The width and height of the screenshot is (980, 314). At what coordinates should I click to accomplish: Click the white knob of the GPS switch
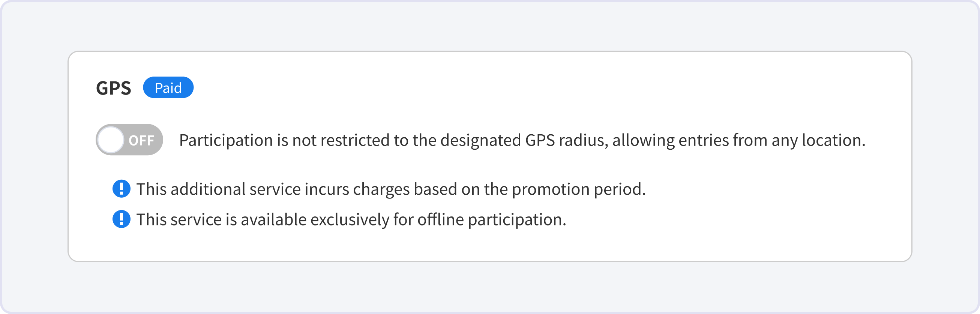111,140
